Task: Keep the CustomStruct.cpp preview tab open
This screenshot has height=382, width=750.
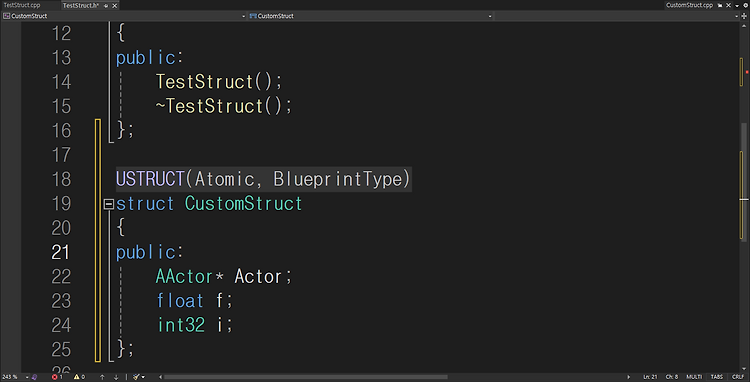Action: tap(720, 6)
